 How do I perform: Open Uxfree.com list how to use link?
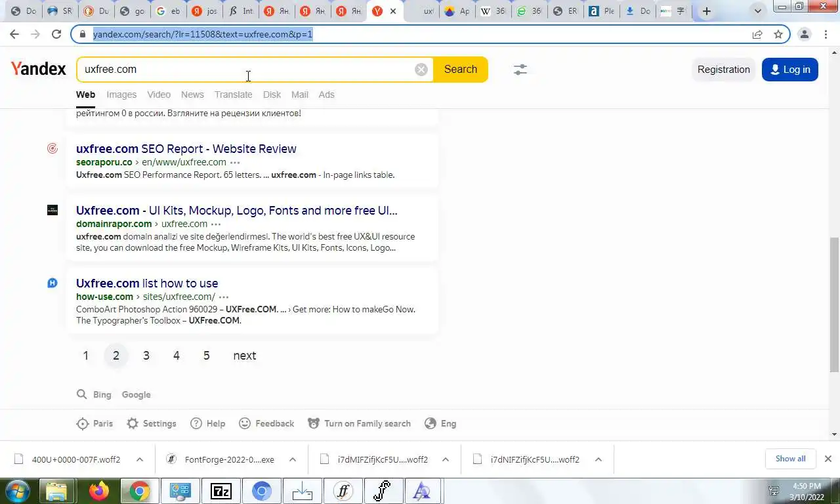click(147, 283)
